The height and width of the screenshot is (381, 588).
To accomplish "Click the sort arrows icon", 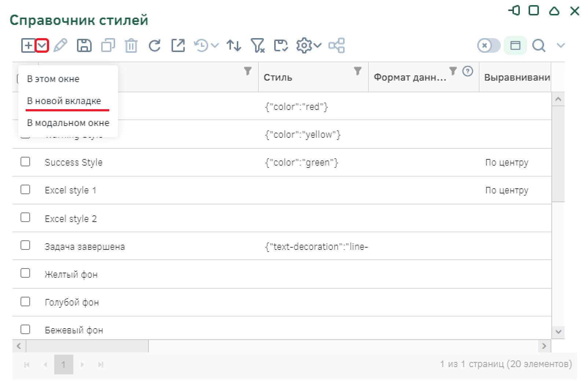I will coord(234,46).
